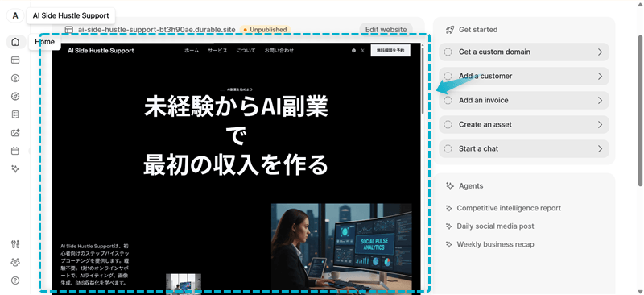The image size is (644, 295).
Task: Click the rocket icon next to Get started
Action: [450, 30]
